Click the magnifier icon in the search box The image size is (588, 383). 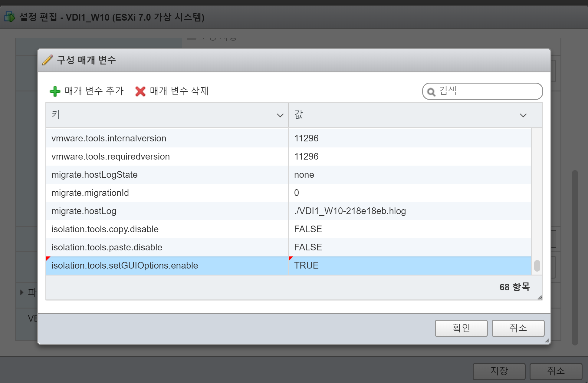431,92
